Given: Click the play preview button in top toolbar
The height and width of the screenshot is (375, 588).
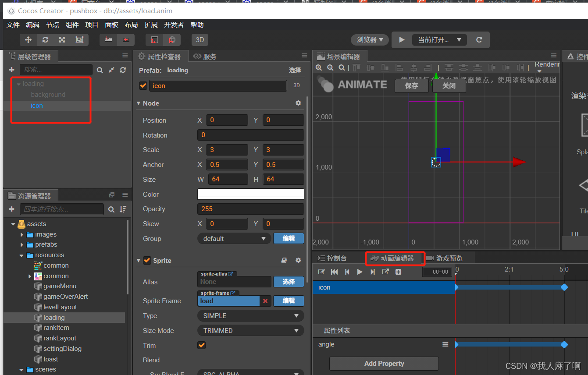Looking at the screenshot, I should coord(402,40).
